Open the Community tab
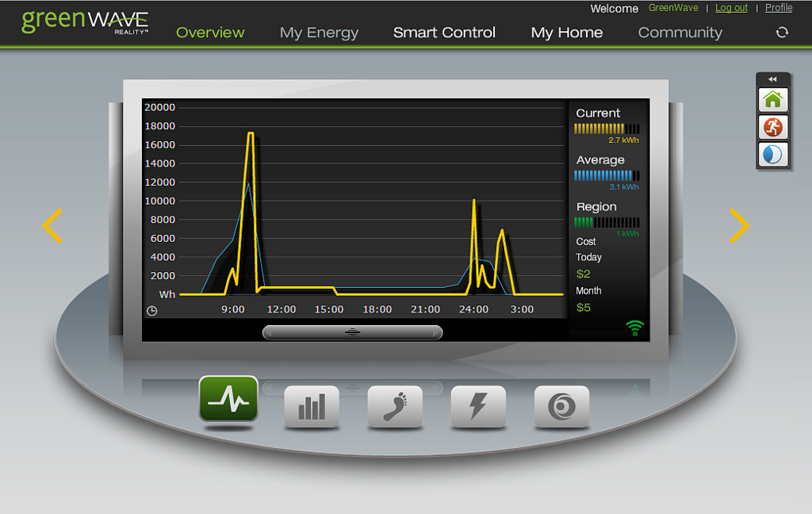The image size is (812, 514). point(680,33)
